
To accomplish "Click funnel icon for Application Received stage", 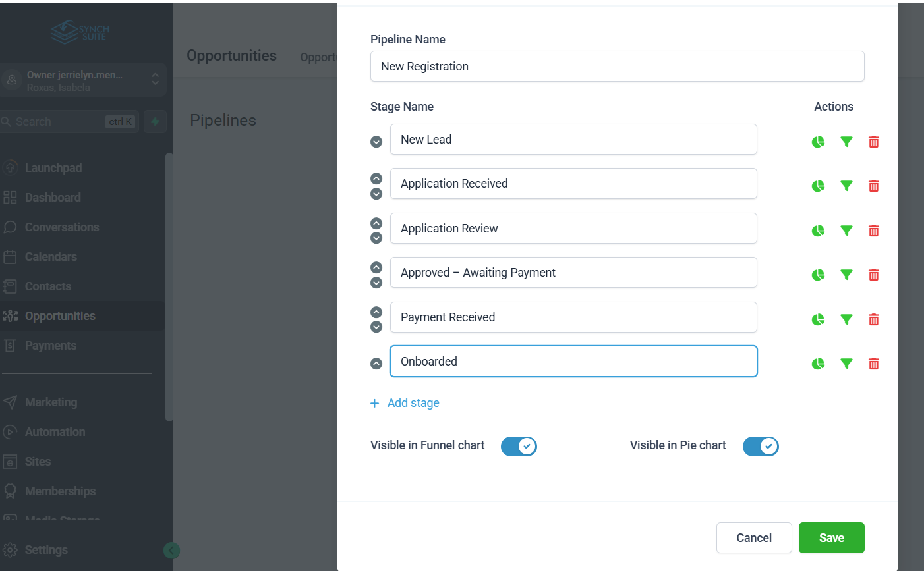I will pos(846,186).
